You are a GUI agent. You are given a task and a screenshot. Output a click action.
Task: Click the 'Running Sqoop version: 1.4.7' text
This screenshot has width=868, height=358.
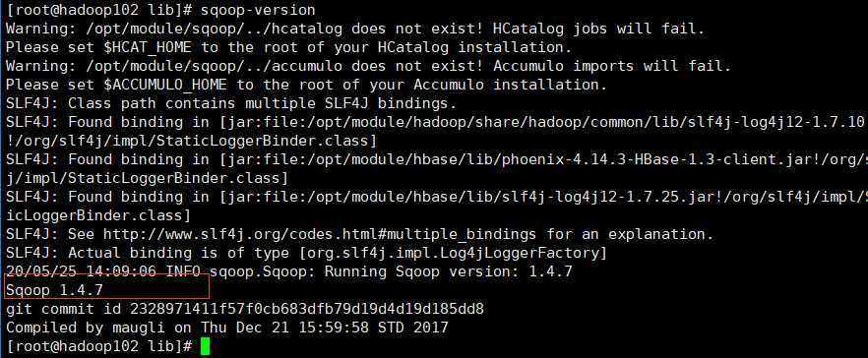click(449, 271)
